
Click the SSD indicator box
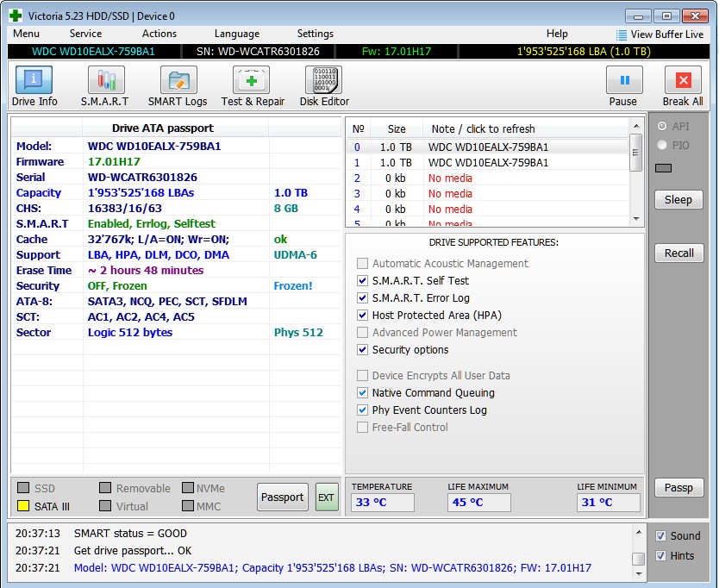pyautogui.click(x=23, y=487)
